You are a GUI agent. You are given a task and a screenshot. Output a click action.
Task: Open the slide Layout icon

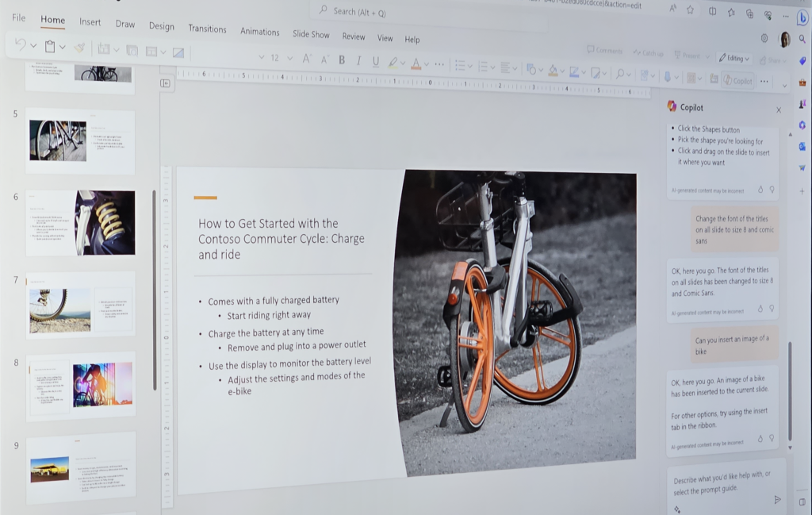pyautogui.click(x=151, y=52)
